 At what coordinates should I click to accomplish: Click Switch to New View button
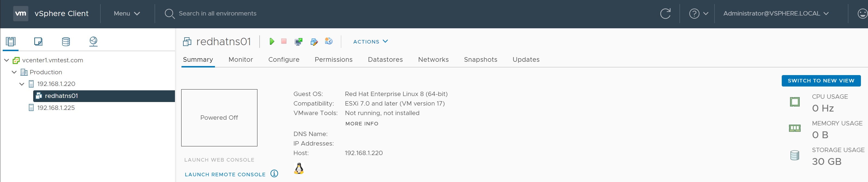(x=820, y=81)
